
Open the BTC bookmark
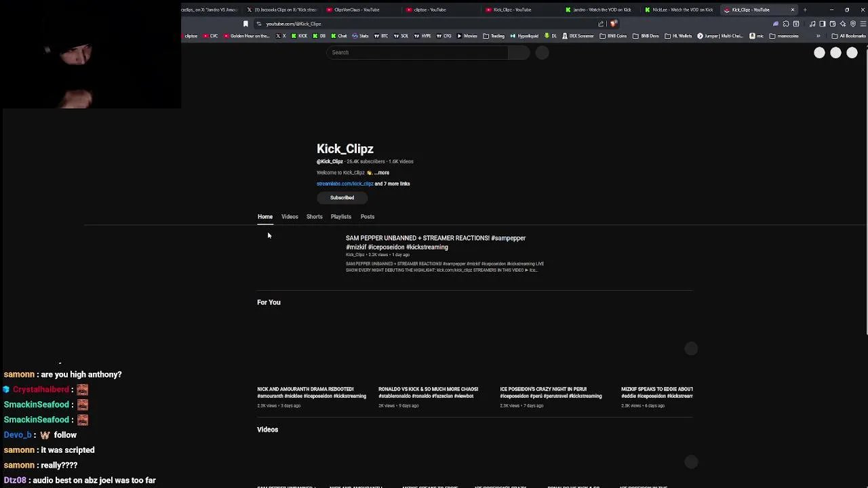tap(380, 36)
